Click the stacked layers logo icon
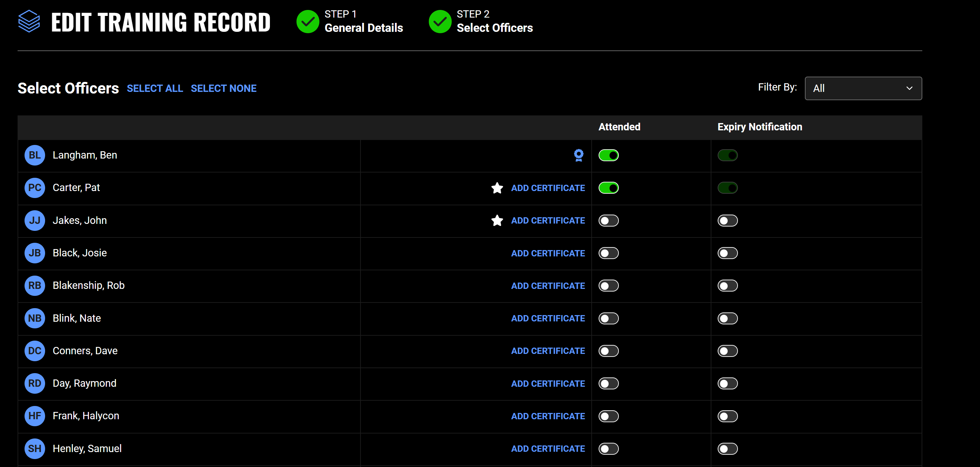980x467 pixels. click(29, 21)
